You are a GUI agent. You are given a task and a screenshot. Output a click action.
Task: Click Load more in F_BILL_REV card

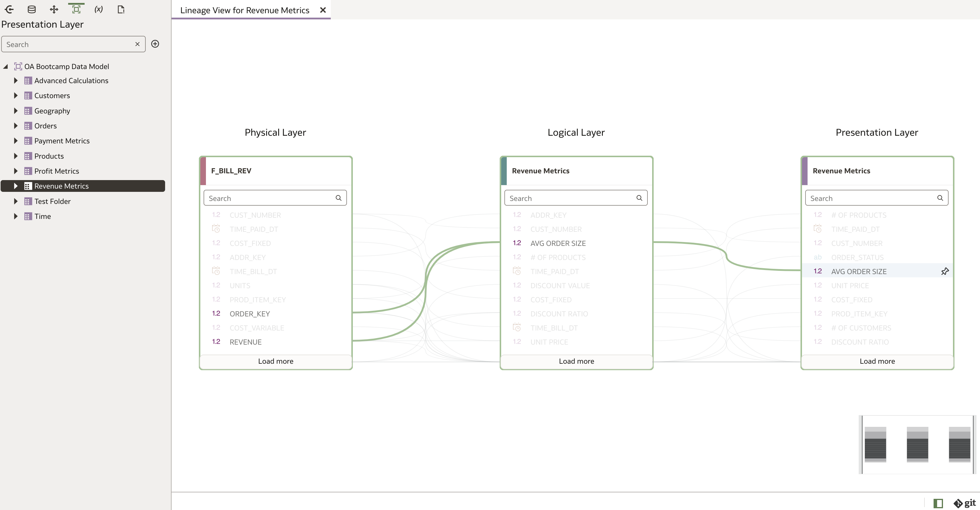point(276,361)
